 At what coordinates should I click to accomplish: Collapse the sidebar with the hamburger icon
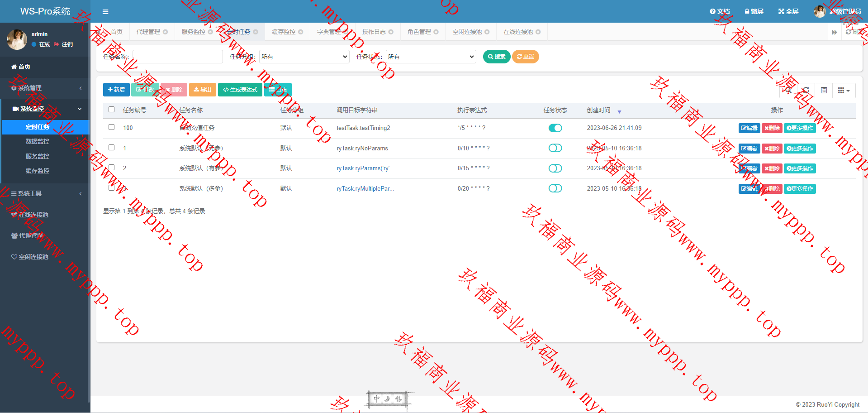[x=105, y=12]
